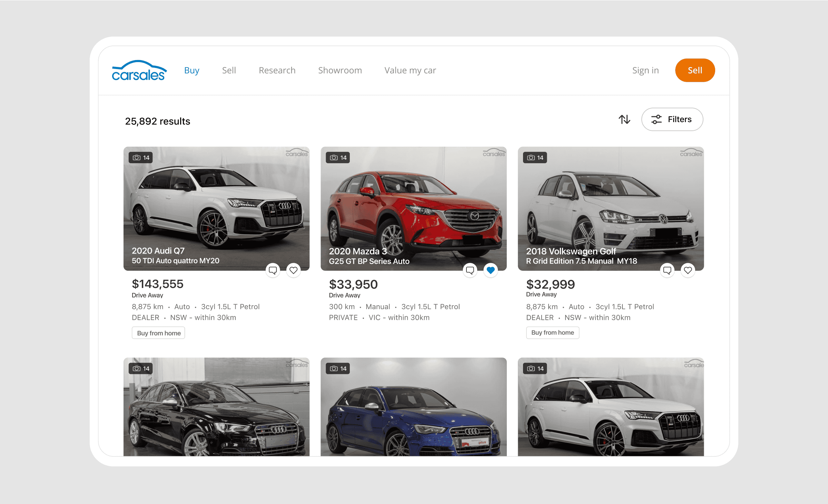Click 'PRIVATE' seller label on Mazda 3
This screenshot has height=504, width=828.
tap(343, 318)
